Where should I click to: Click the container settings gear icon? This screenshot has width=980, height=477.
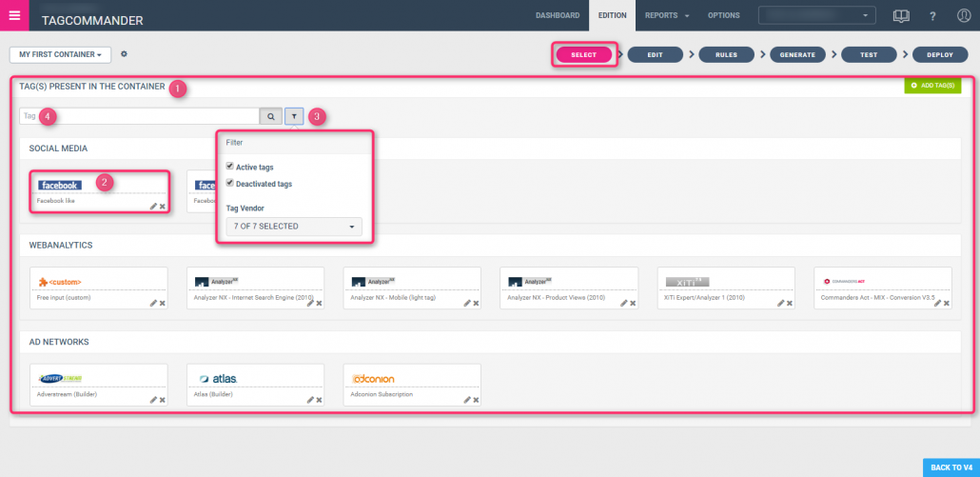tap(124, 54)
